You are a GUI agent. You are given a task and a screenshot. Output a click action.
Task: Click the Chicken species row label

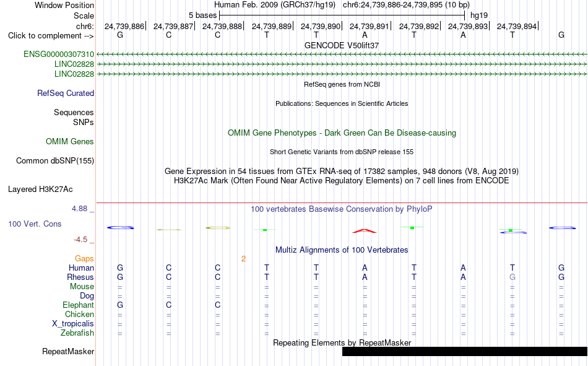pos(79,314)
